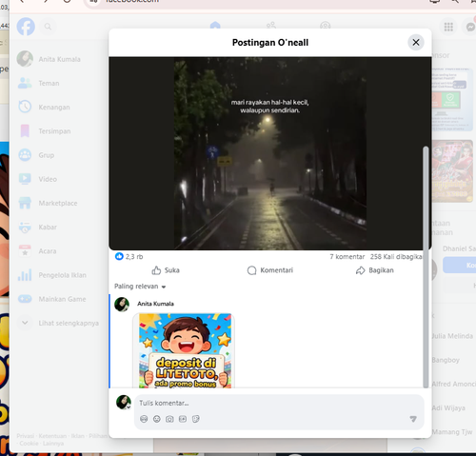The image size is (476, 456).
Task: Open contact Adi Wijaya
Action: [448, 408]
